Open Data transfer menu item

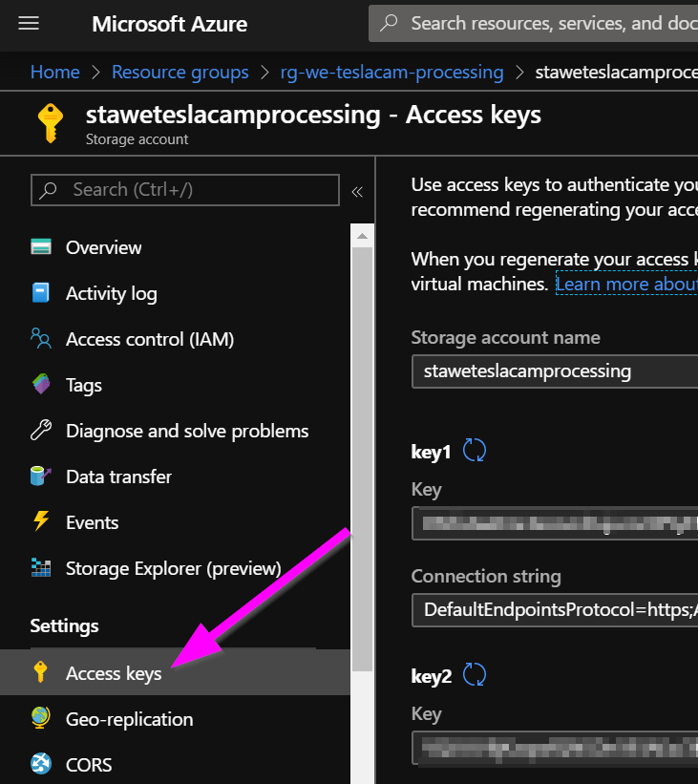point(119,477)
